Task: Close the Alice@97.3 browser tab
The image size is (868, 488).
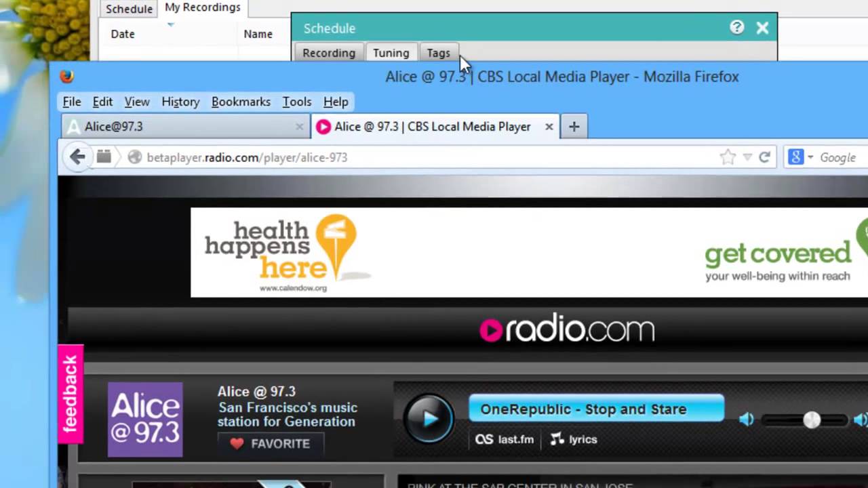Action: coord(299,127)
